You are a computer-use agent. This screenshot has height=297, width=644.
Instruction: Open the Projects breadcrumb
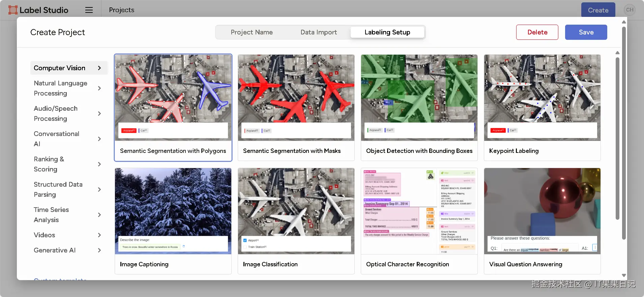[x=122, y=10]
